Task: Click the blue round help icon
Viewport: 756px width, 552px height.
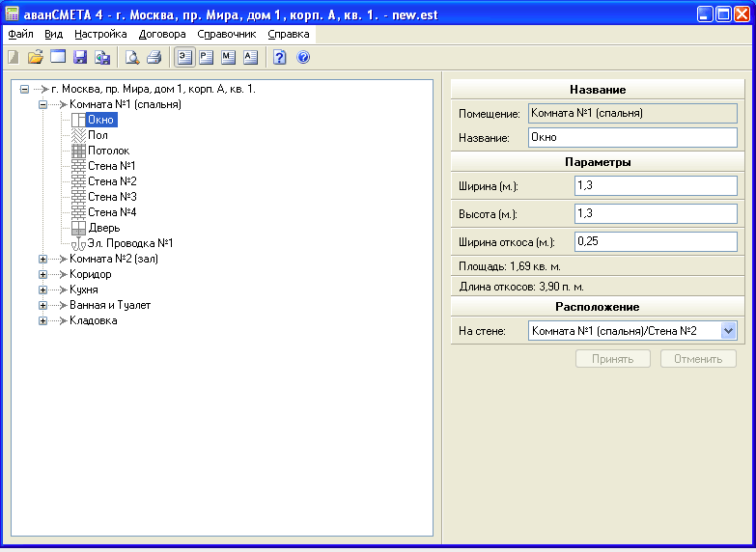Action: coord(303,58)
